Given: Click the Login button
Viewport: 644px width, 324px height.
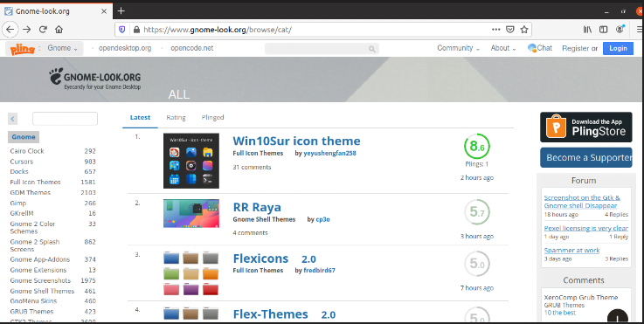Looking at the screenshot, I should (x=618, y=48).
